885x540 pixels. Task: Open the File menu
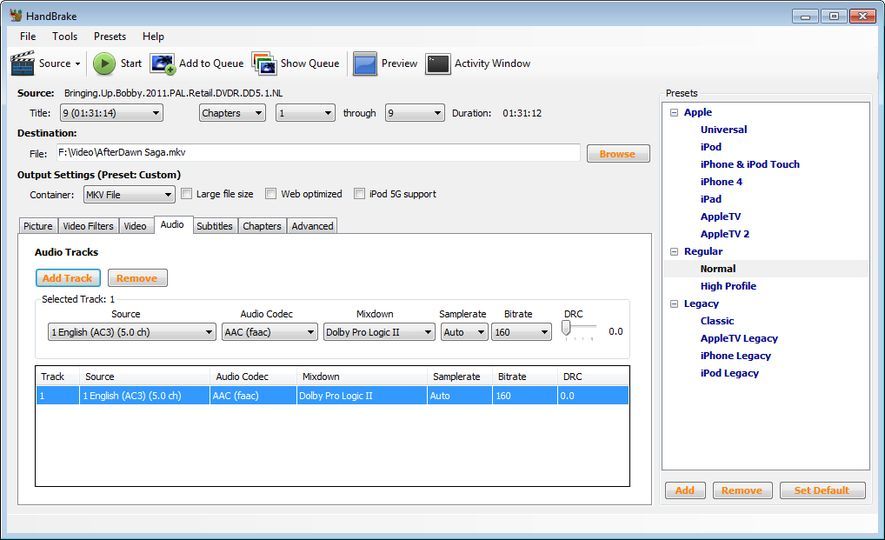pos(28,36)
